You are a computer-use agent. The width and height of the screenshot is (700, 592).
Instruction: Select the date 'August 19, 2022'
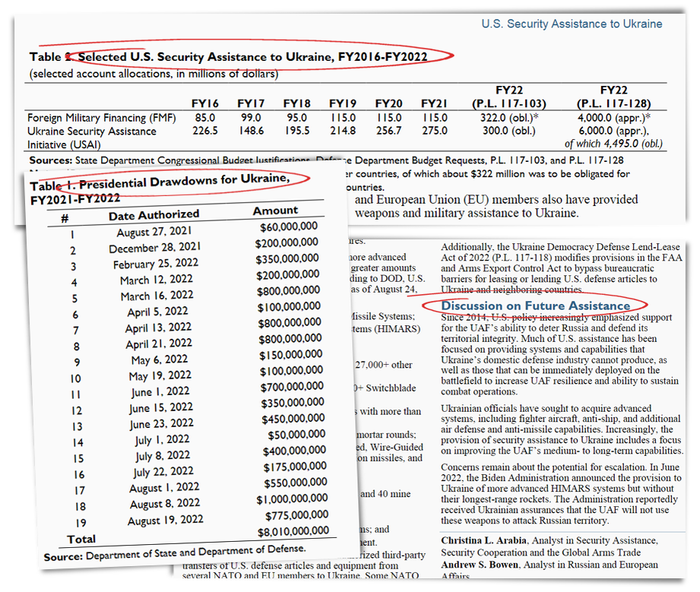click(x=165, y=521)
